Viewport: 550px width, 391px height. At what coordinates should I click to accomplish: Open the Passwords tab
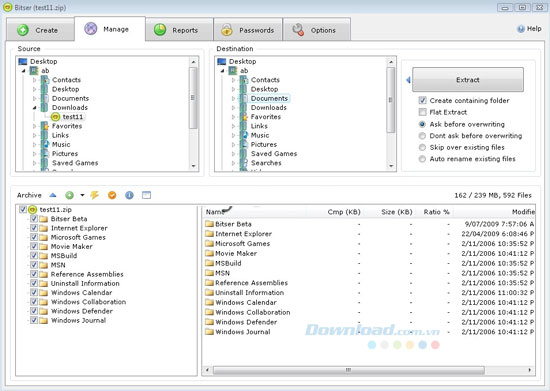[248, 30]
